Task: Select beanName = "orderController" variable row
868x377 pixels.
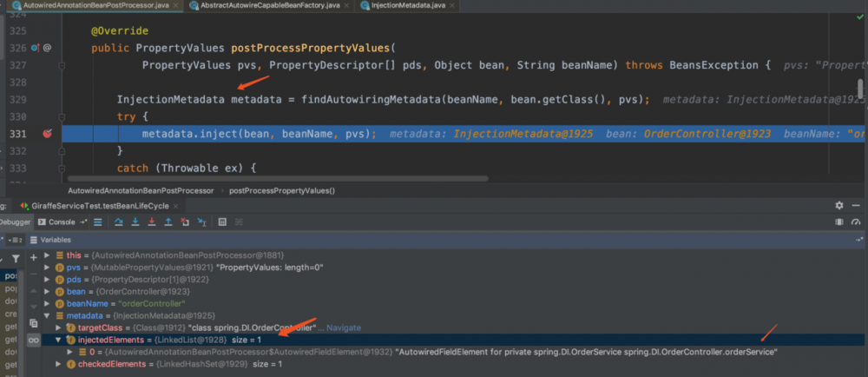Action: point(454,303)
